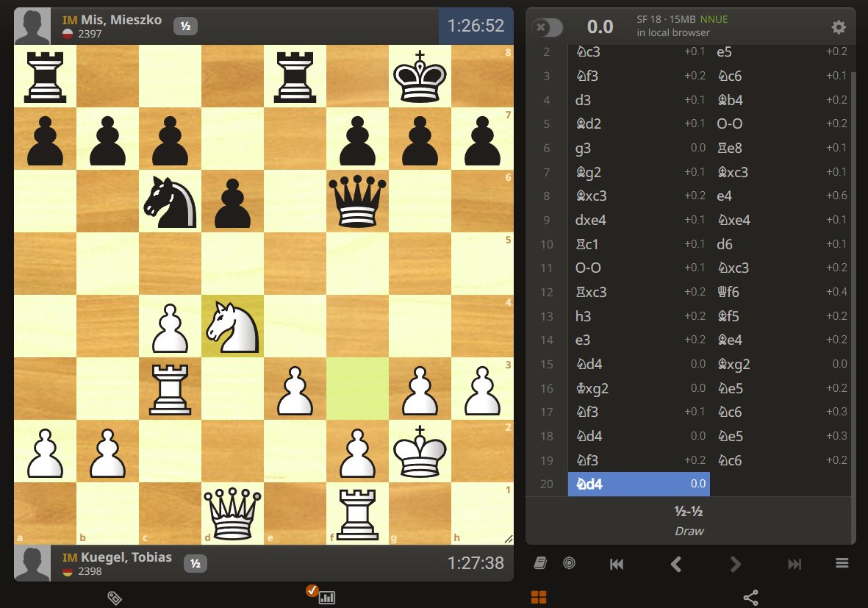Select black move Bb4

point(781,100)
